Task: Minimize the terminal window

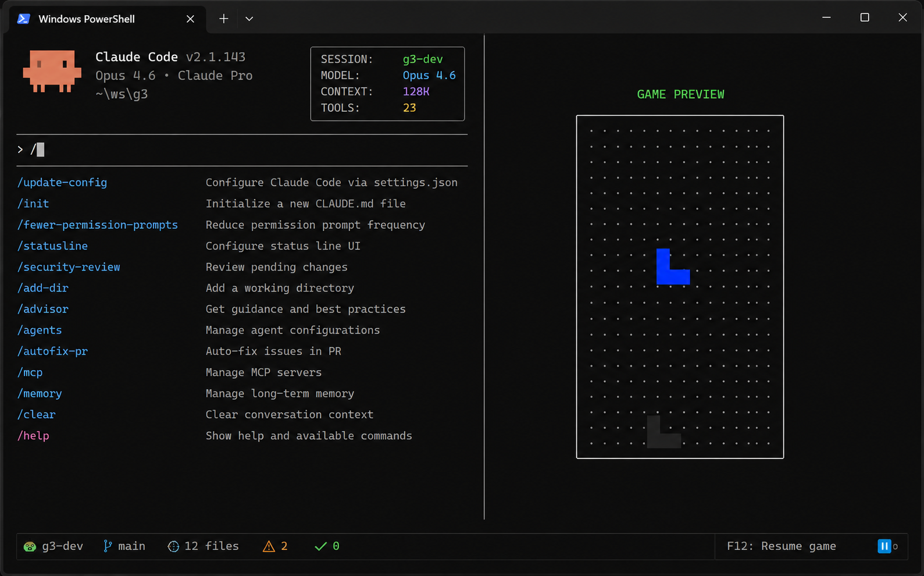Action: [826, 17]
